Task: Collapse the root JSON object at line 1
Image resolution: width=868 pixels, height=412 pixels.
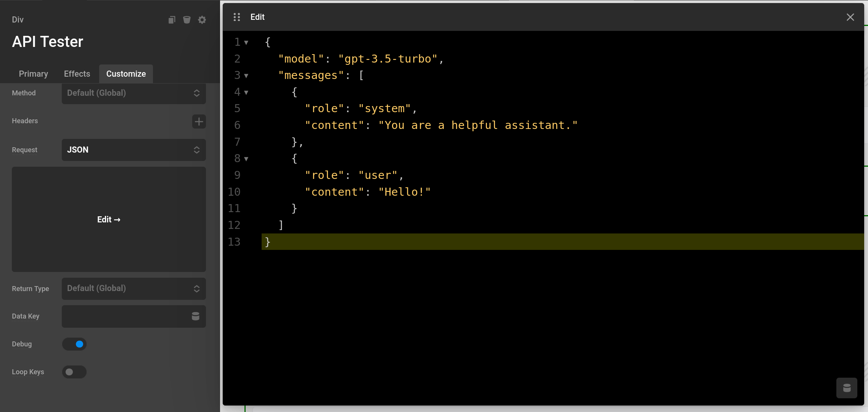Action: pos(247,42)
